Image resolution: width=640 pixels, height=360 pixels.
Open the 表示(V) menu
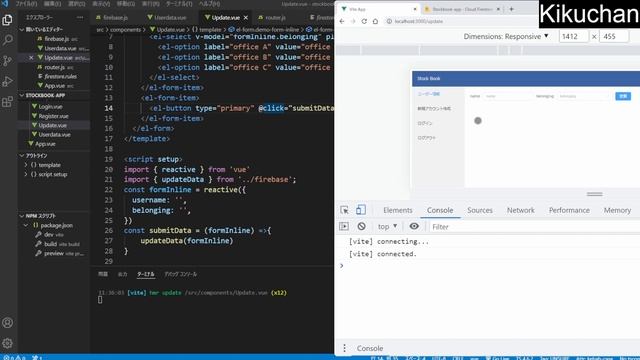point(101,4)
